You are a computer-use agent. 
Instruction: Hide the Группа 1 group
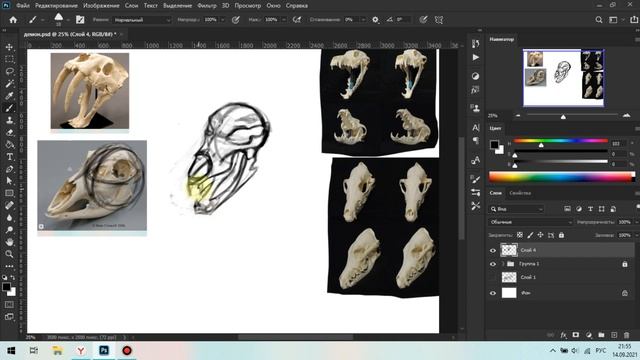[493, 264]
